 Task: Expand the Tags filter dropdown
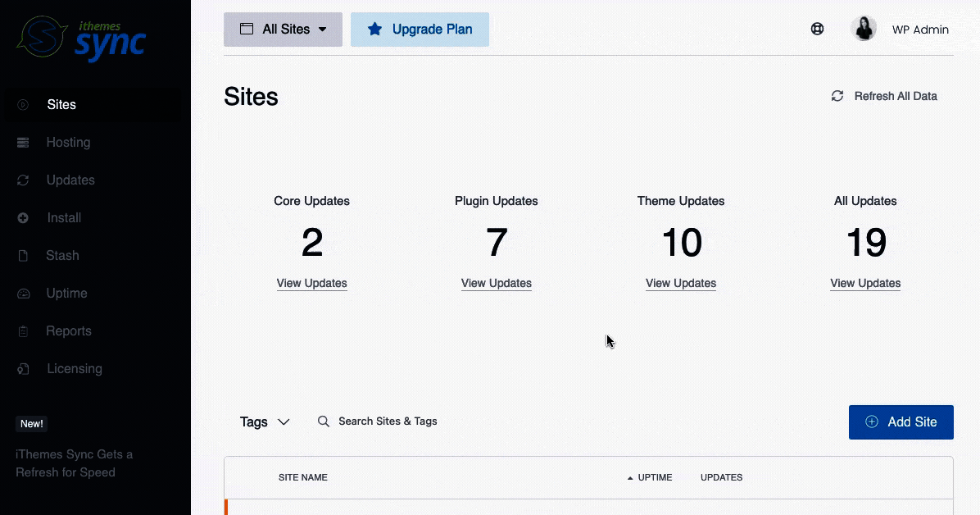(264, 422)
